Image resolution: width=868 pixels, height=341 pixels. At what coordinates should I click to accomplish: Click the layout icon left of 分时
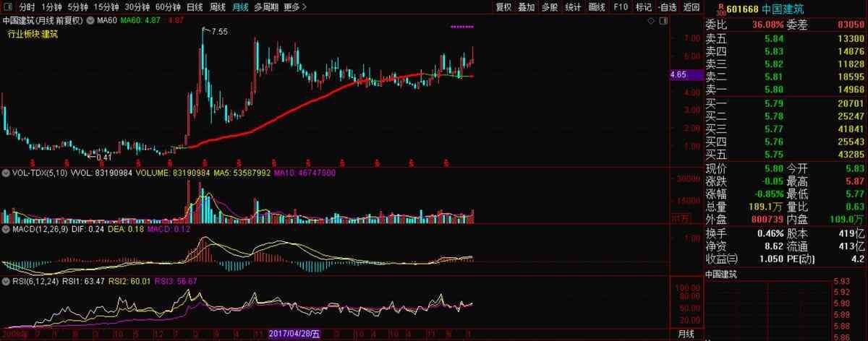pyautogui.click(x=7, y=7)
